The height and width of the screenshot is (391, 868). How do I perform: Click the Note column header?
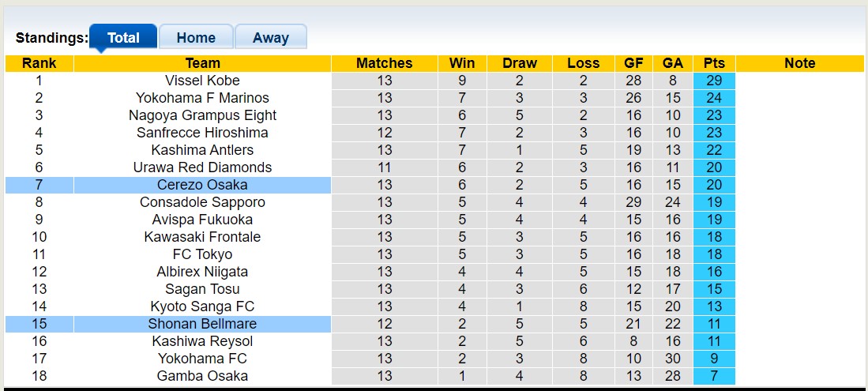click(799, 63)
